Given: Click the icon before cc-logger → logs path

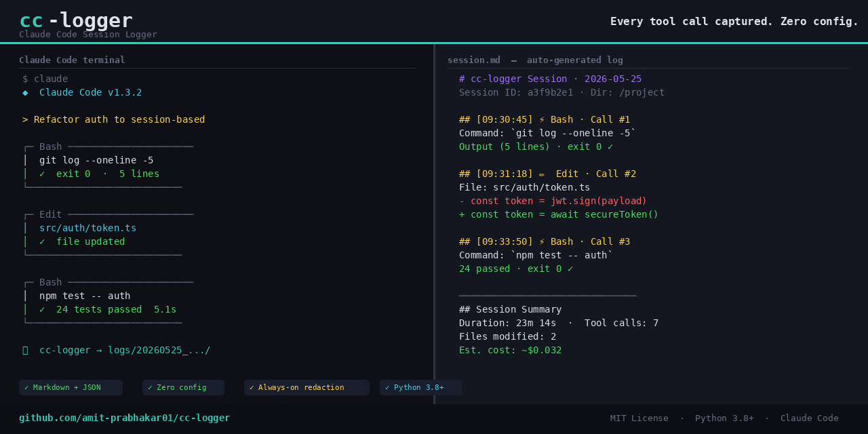Looking at the screenshot, I should 25,351.
